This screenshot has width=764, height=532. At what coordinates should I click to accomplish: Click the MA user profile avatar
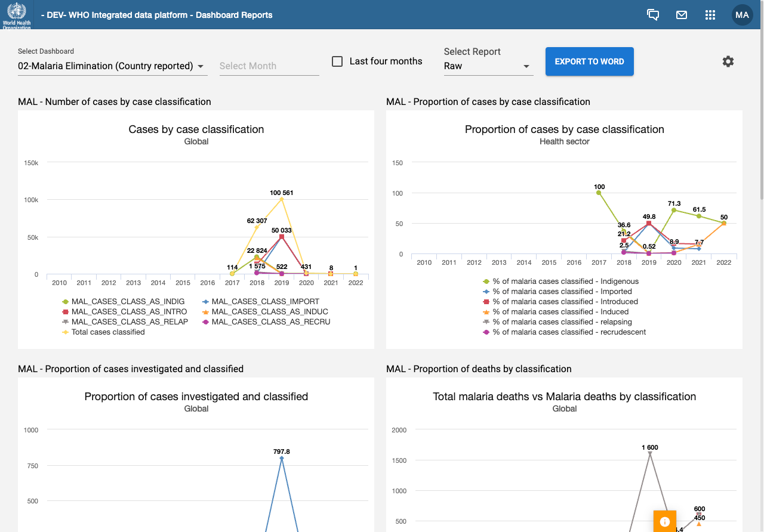tap(742, 15)
